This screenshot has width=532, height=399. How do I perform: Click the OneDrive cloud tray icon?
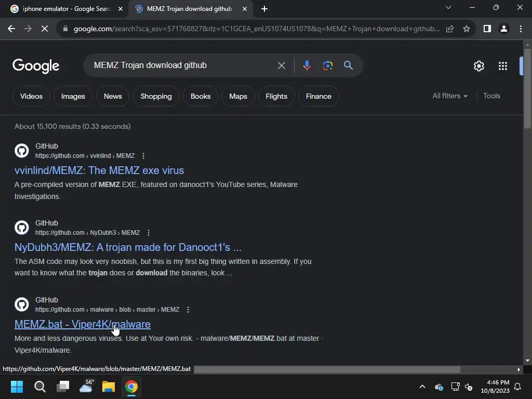(x=438, y=387)
